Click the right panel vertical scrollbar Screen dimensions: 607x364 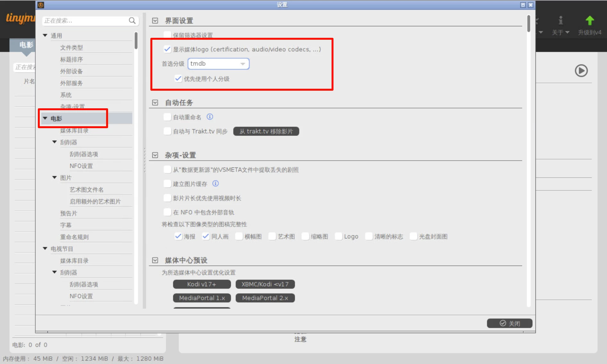point(528,24)
